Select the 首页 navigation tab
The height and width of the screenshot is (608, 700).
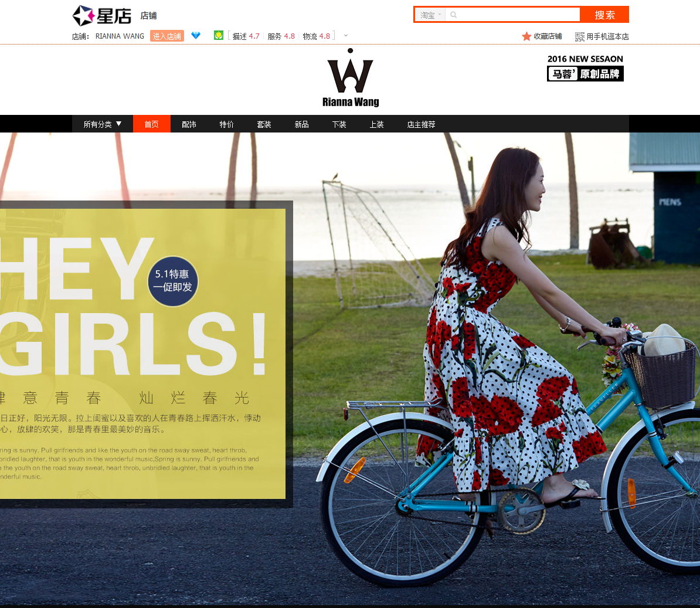pos(151,124)
